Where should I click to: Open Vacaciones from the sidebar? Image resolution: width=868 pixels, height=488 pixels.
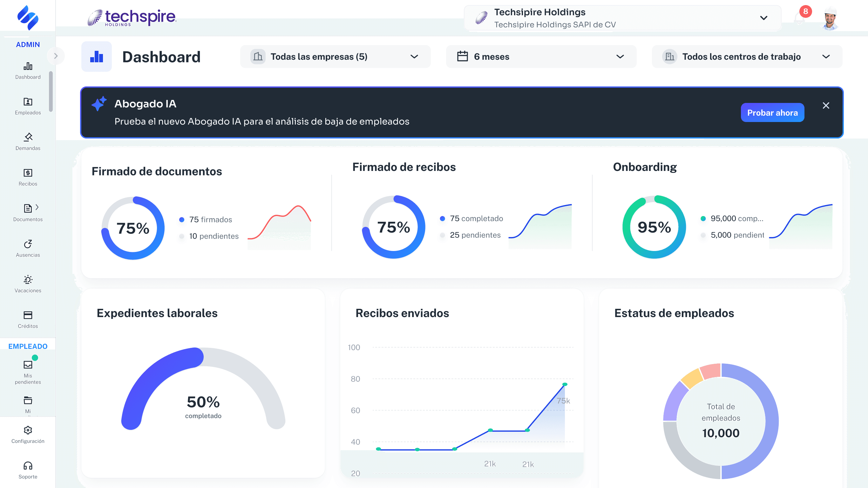[28, 283]
